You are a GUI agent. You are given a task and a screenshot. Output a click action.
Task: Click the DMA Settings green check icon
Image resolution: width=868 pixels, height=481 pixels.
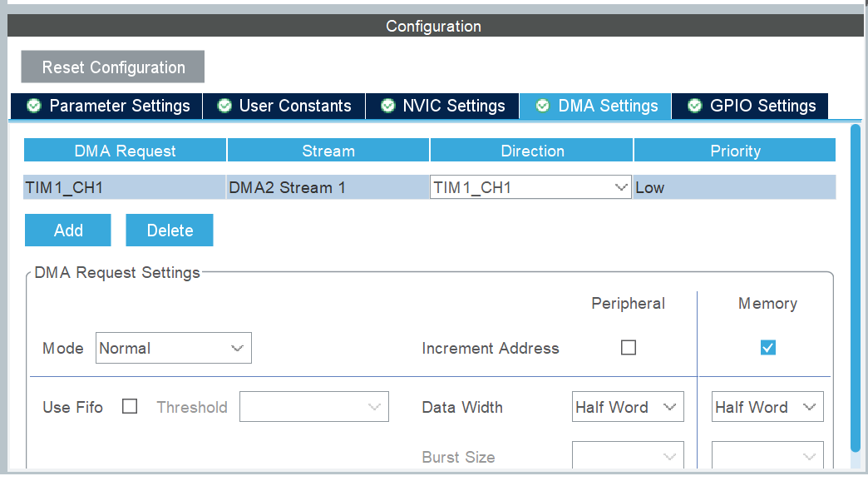[543, 107]
